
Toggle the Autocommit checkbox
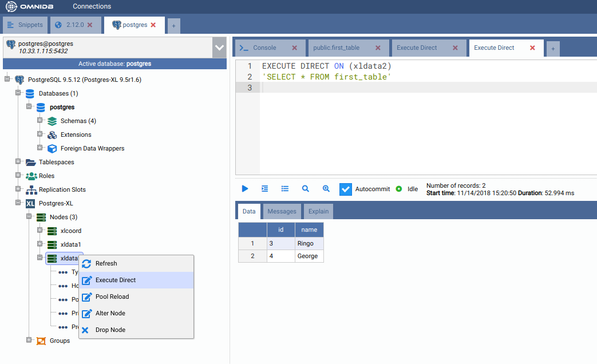pyautogui.click(x=345, y=189)
